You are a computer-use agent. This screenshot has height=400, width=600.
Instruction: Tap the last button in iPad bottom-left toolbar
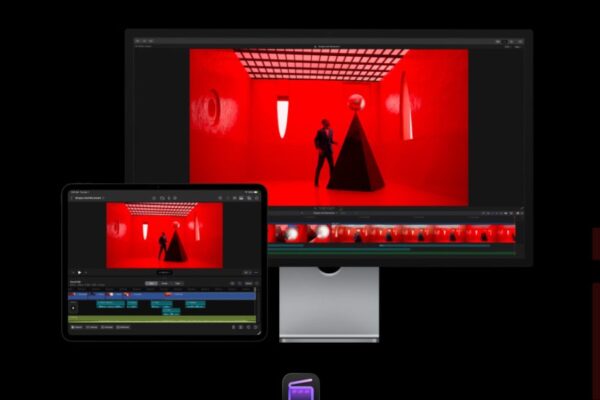pos(123,327)
